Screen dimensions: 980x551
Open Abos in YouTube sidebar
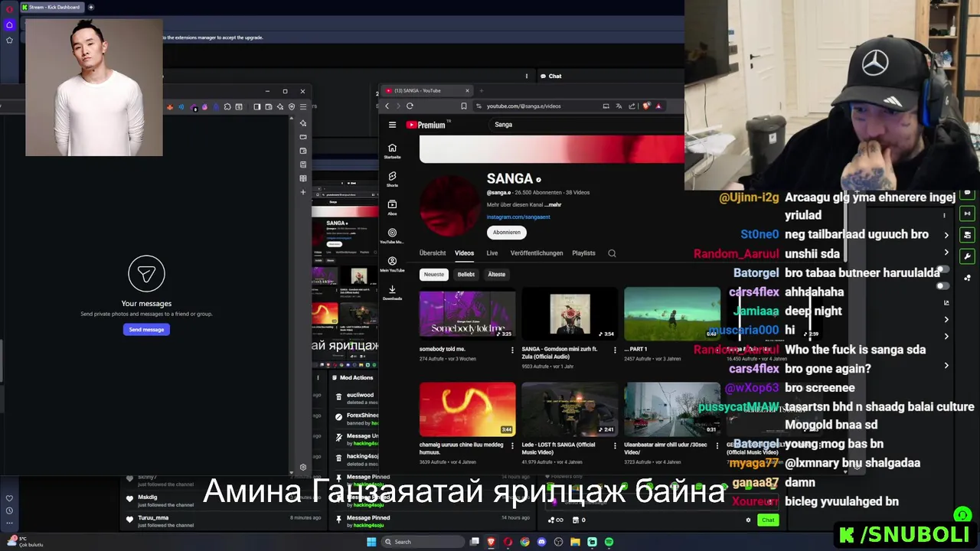(x=392, y=207)
